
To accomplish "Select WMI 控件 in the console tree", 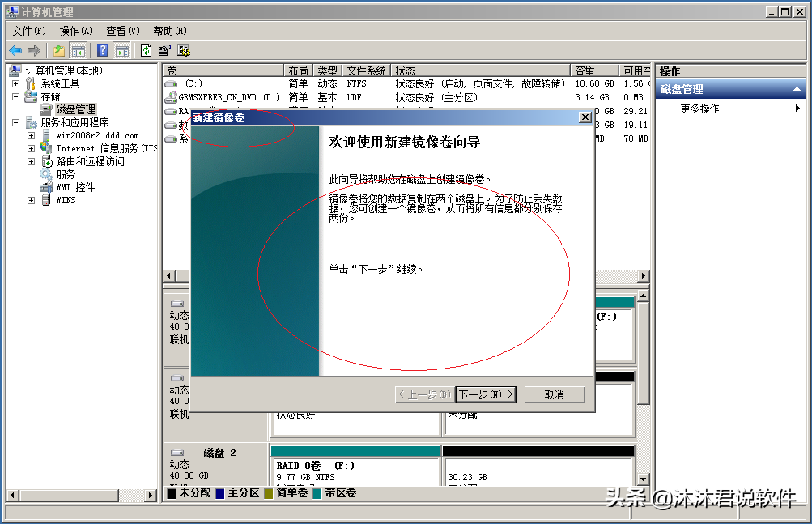I will [x=75, y=187].
